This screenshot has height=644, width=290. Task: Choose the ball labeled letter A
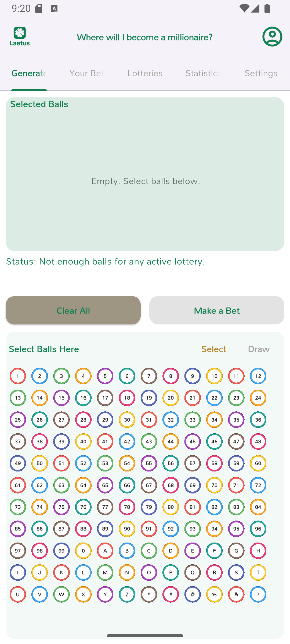(x=105, y=551)
